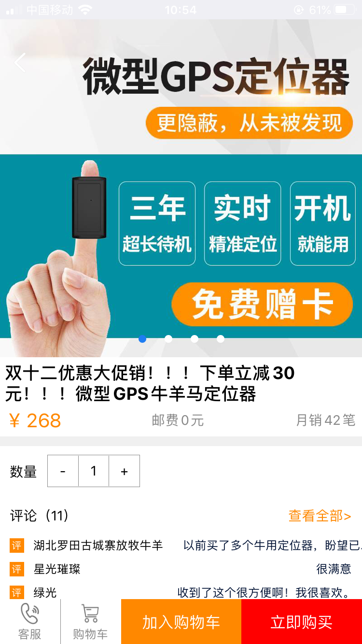Decrease quantity with the minus button

click(63, 471)
